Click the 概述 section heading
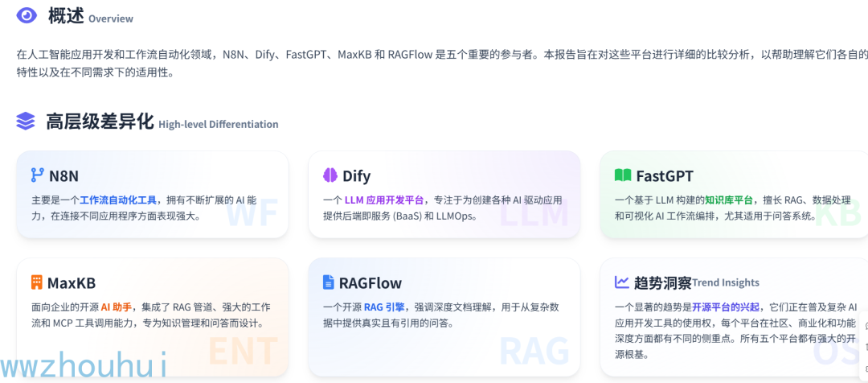 coord(66,15)
